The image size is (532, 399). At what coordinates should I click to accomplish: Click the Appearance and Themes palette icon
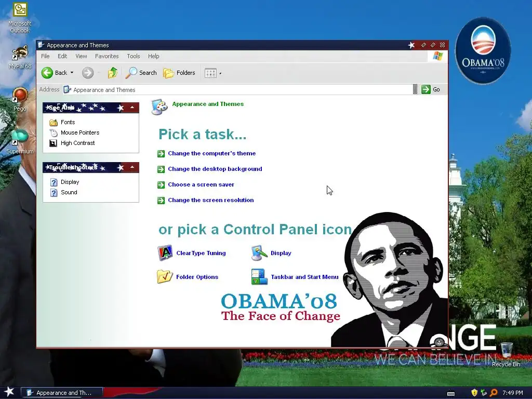(159, 107)
